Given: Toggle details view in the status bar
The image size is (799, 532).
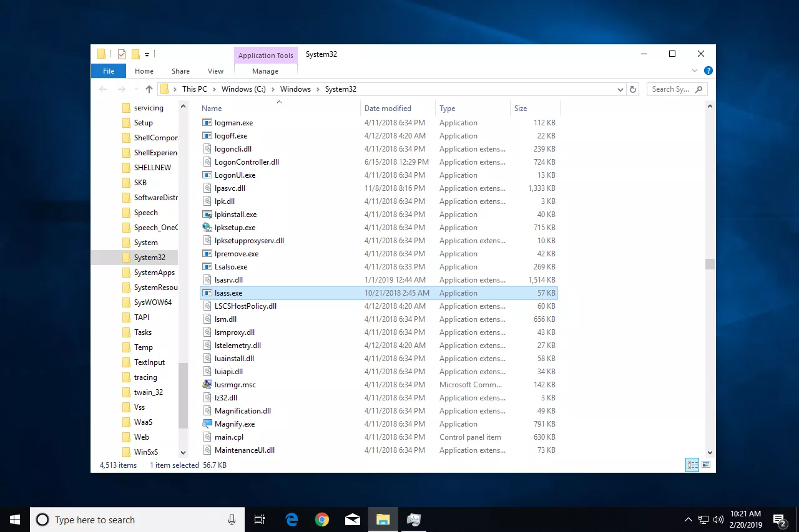Looking at the screenshot, I should 692,464.
